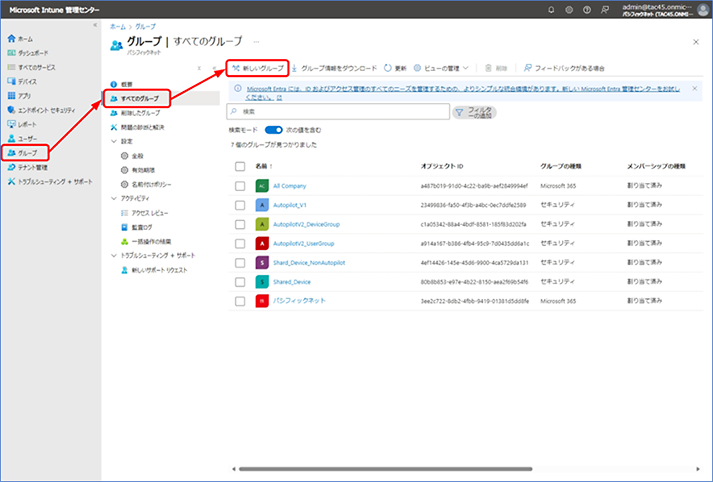Open 監査ログ item
This screenshot has height=482, width=713.
coord(136,227)
